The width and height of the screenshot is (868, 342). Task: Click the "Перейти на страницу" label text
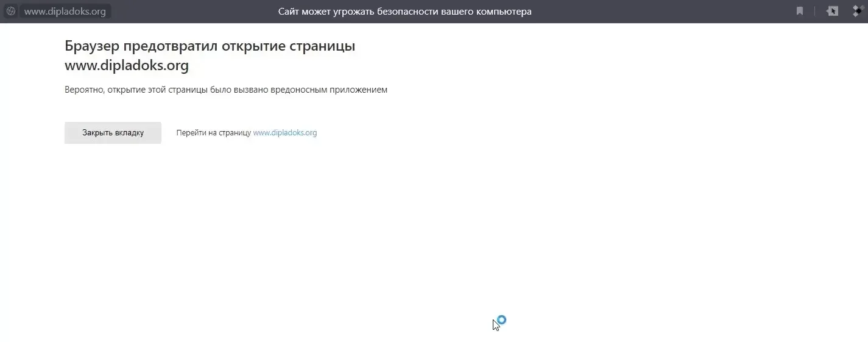[x=213, y=133]
